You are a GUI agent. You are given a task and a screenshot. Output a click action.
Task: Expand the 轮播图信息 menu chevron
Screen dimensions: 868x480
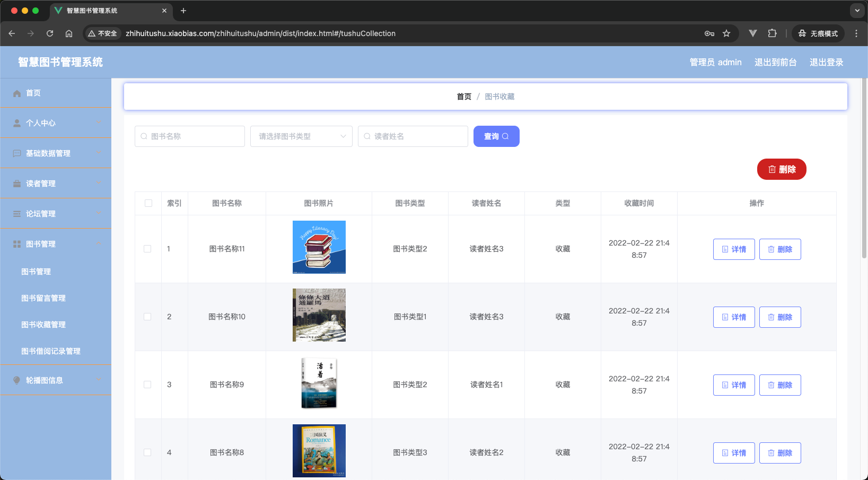point(98,380)
